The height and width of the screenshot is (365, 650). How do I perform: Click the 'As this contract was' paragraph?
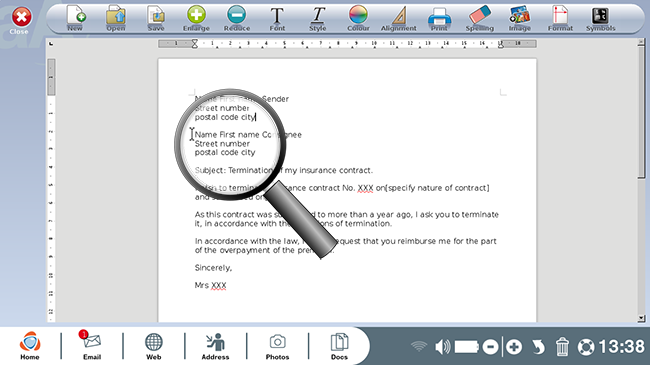point(347,219)
